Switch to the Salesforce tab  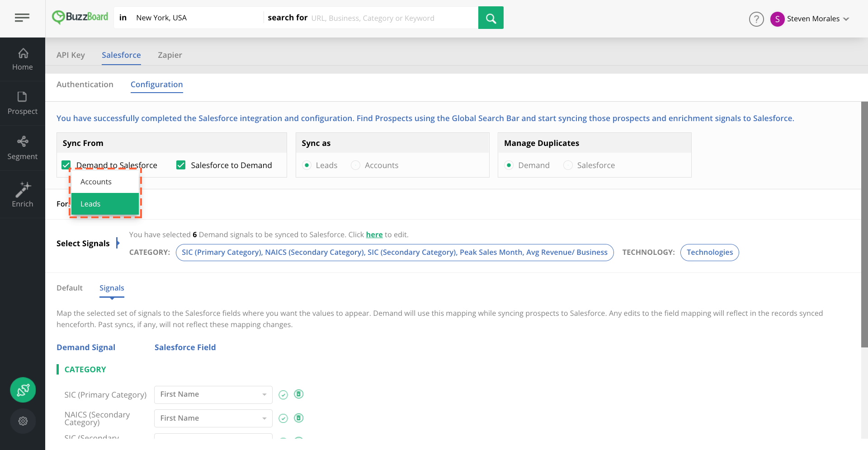tap(121, 55)
